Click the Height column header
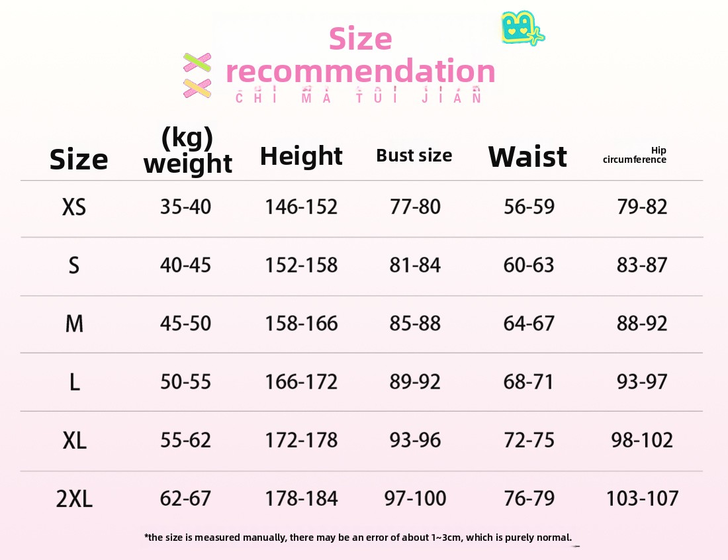The image size is (728, 560). 301,156
